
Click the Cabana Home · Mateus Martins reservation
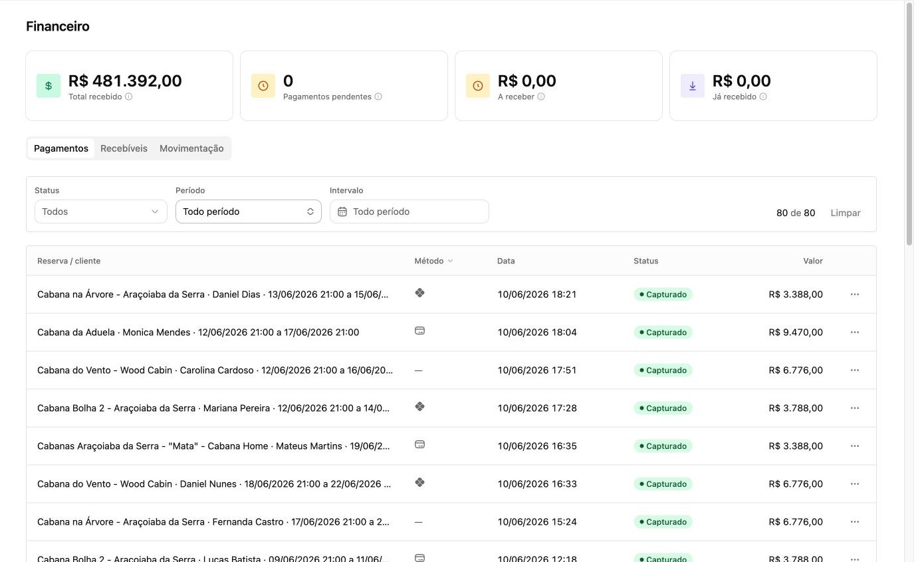coord(214,446)
